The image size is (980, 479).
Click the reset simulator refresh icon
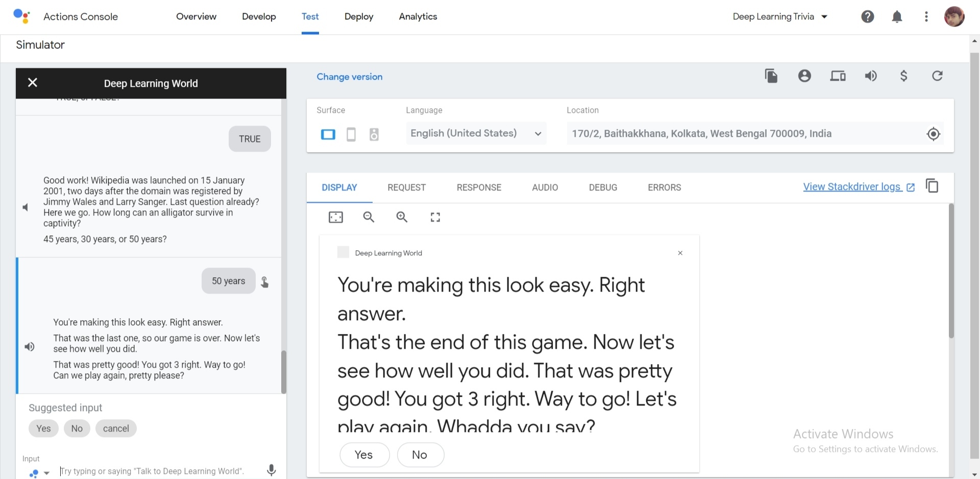(937, 76)
